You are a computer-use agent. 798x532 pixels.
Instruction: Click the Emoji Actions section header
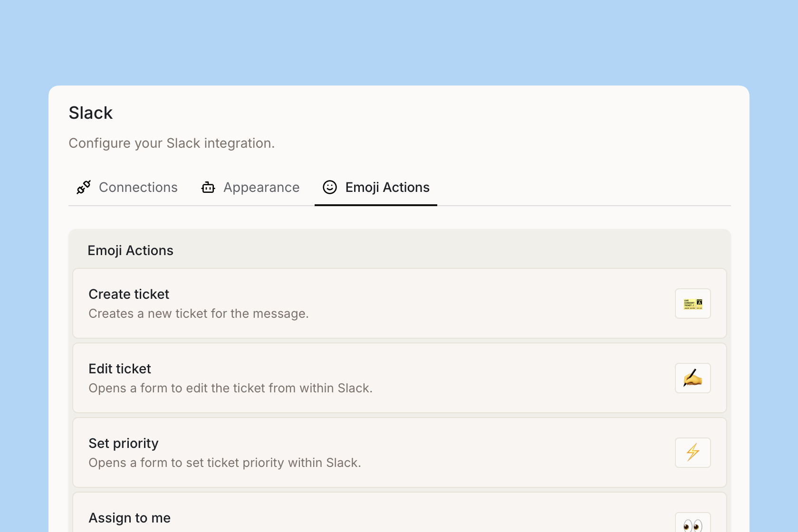(131, 251)
